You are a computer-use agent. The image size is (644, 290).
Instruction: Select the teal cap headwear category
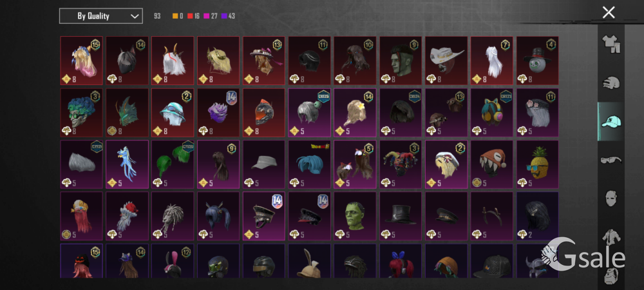pos(611,121)
